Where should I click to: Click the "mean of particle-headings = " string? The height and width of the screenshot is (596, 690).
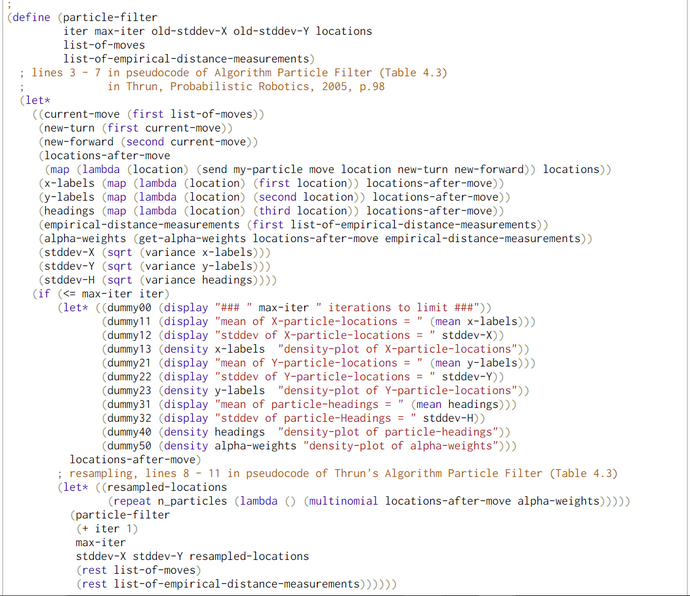[309, 405]
